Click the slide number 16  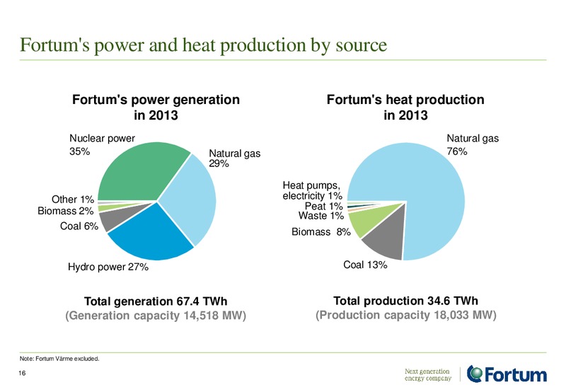[x=23, y=373]
